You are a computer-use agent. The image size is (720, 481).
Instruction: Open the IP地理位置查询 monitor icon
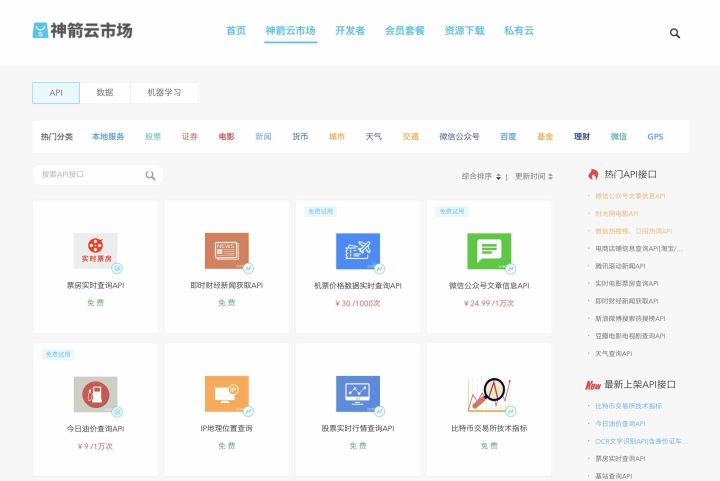coord(227,394)
